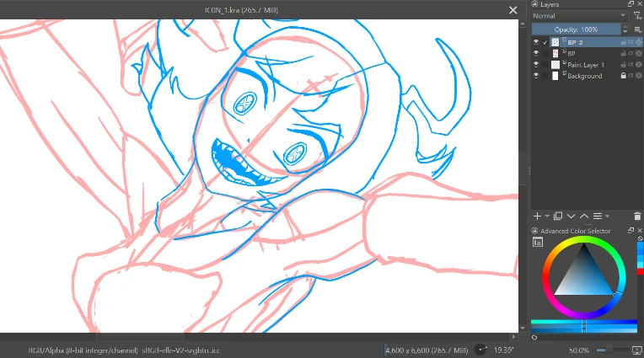Move layer up with up arrow
The width and height of the screenshot is (644, 358).
[x=584, y=216]
